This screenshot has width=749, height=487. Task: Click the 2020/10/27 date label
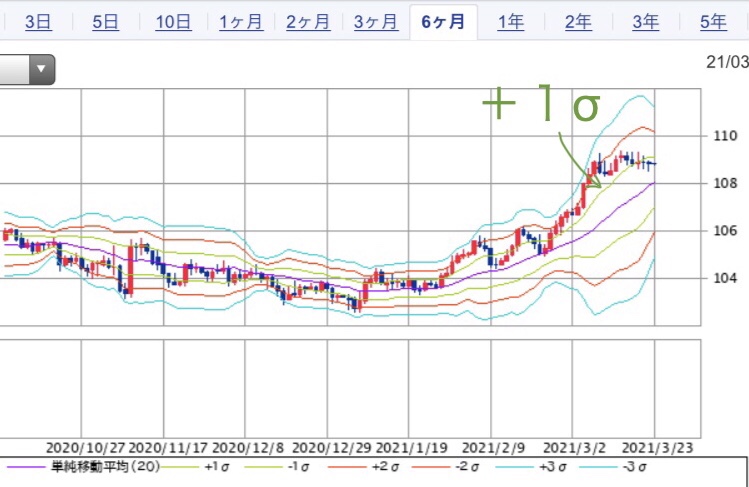[86, 448]
